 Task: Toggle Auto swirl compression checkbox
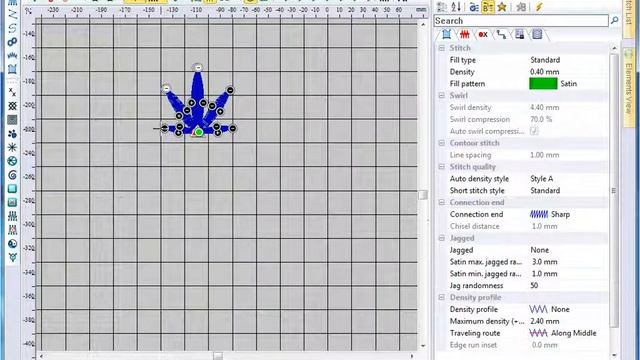534,131
